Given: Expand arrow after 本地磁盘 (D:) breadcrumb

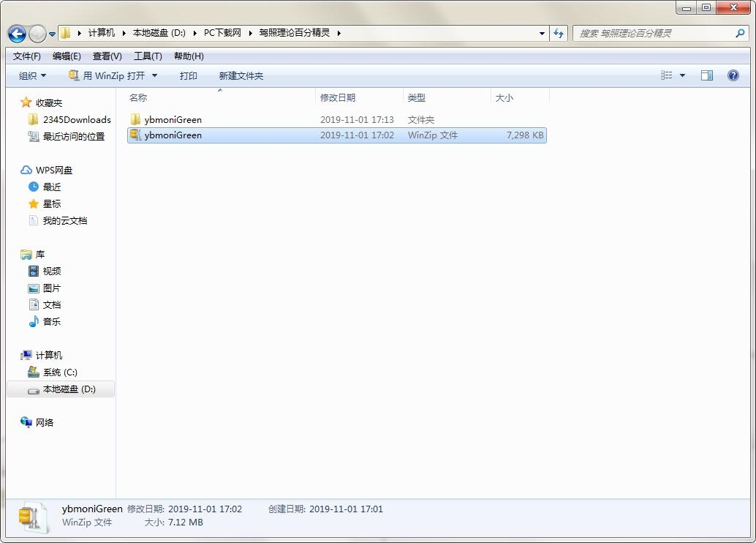Looking at the screenshot, I should pyautogui.click(x=194, y=34).
